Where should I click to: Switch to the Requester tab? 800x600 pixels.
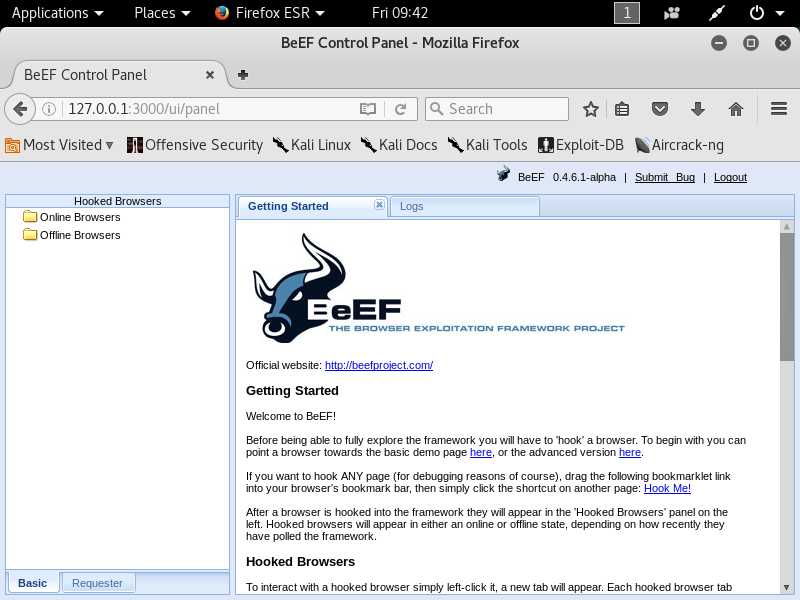pos(97,583)
